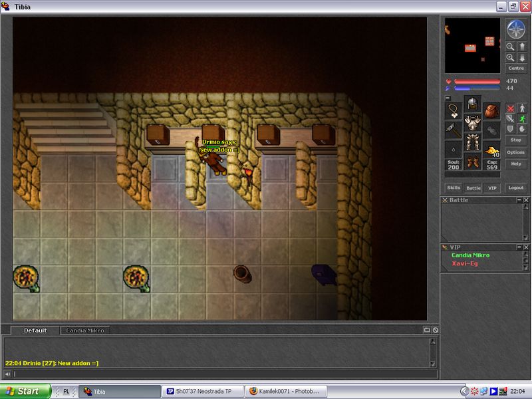Select the amulet necklace slot
The width and height of the screenshot is (532, 399).
pyautogui.click(x=454, y=111)
